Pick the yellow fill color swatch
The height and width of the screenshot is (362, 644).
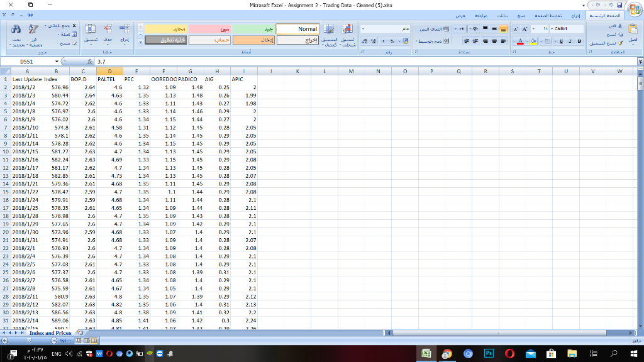(533, 43)
